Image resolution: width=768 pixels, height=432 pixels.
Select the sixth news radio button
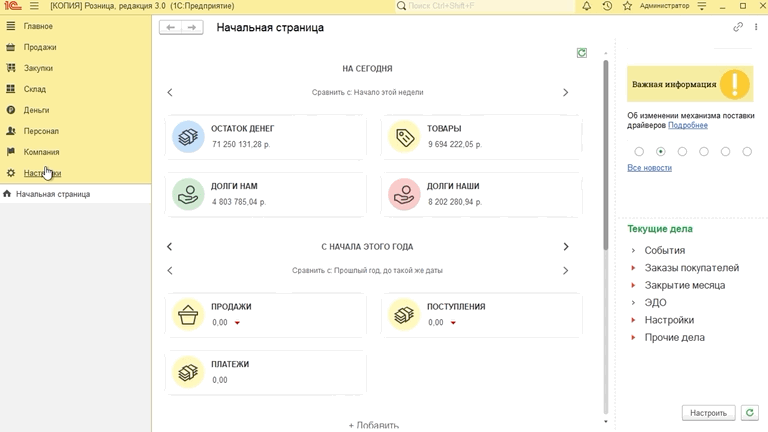[x=746, y=151]
